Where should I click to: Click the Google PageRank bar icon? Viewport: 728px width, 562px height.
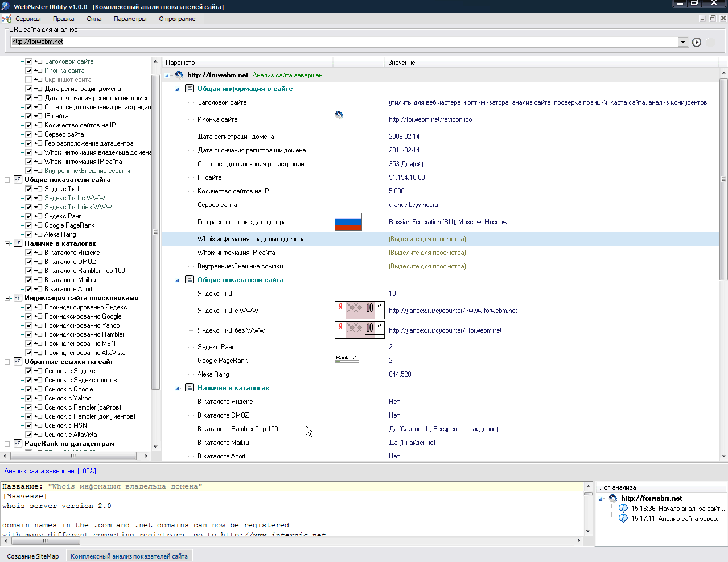pyautogui.click(x=347, y=359)
